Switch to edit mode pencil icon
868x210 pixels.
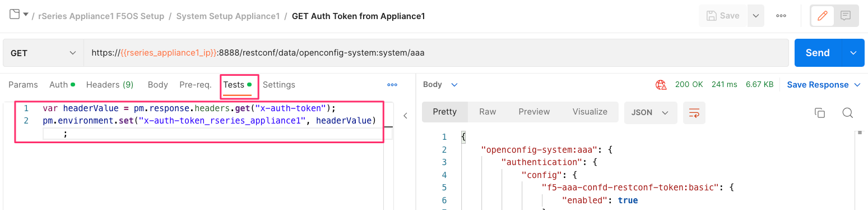(x=823, y=16)
